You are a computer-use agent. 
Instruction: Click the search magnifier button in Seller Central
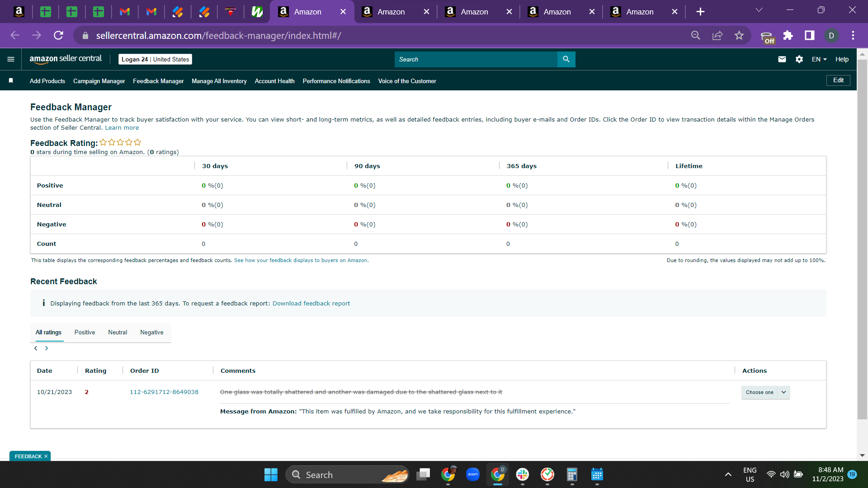click(566, 59)
